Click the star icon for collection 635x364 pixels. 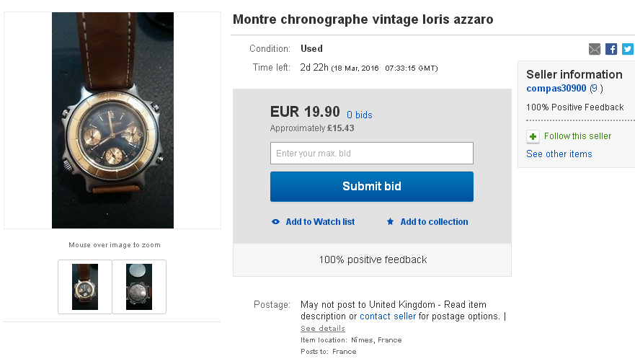tap(391, 222)
